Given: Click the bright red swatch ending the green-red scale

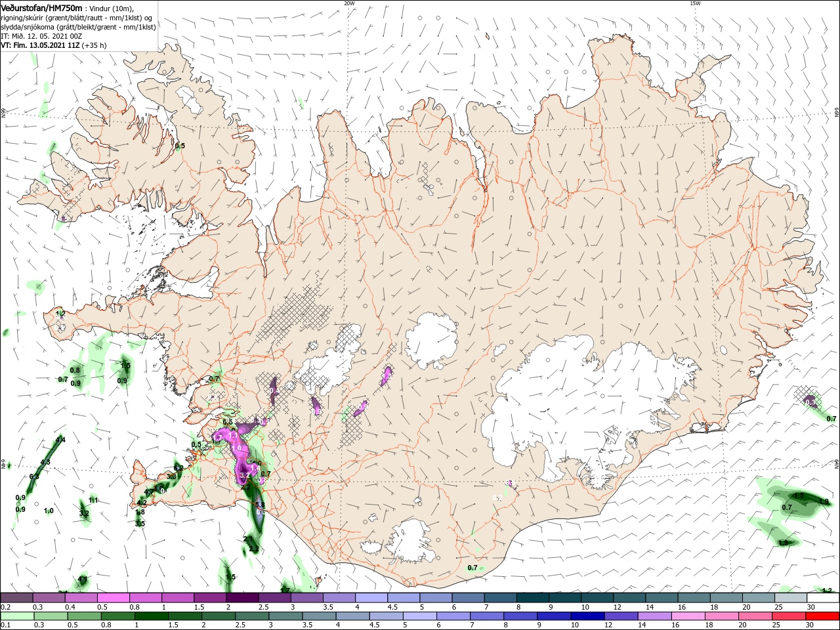Looking at the screenshot, I should 822,616.
